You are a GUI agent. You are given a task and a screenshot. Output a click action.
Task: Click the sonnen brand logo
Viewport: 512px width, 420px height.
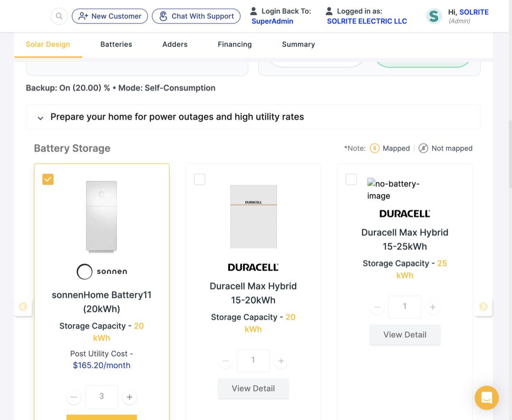pyautogui.click(x=101, y=272)
